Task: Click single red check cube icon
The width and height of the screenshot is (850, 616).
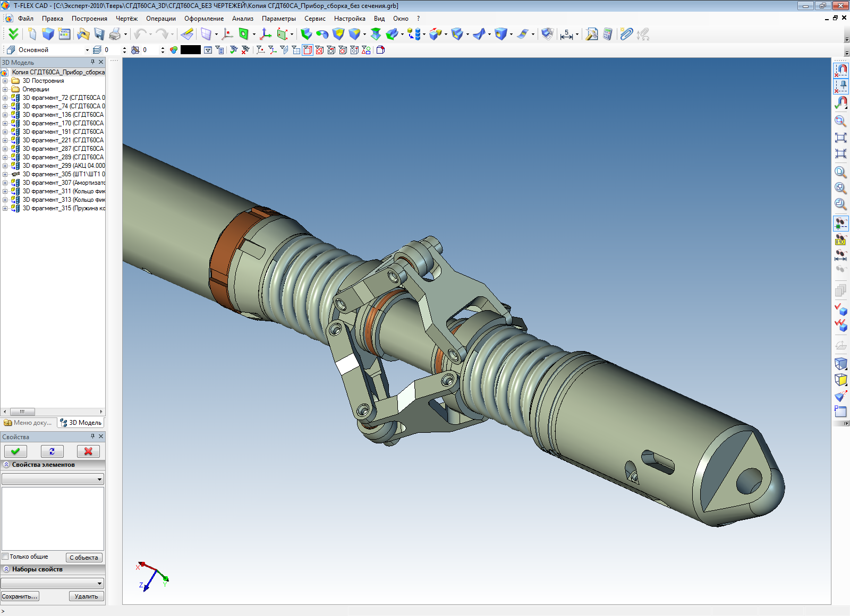Action: coord(840,309)
